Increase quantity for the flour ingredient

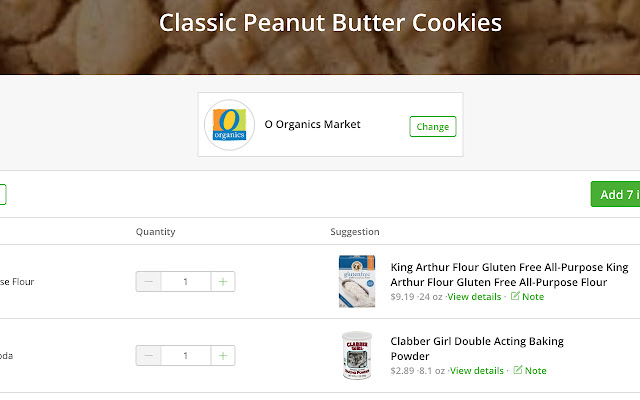tap(223, 282)
